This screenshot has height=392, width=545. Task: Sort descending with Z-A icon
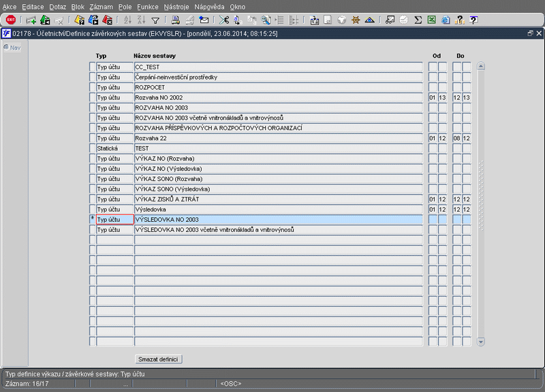[141, 20]
